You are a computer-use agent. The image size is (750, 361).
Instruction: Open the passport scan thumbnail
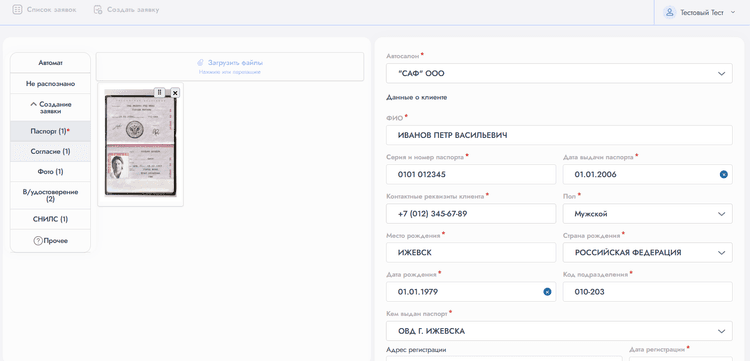coord(141,143)
